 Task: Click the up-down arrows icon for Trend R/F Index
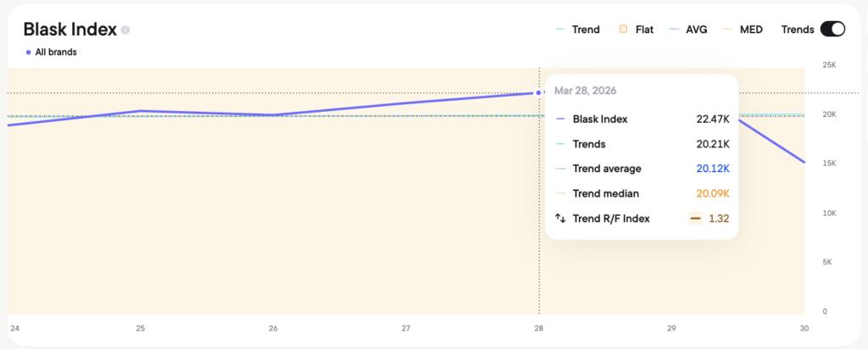click(x=560, y=219)
